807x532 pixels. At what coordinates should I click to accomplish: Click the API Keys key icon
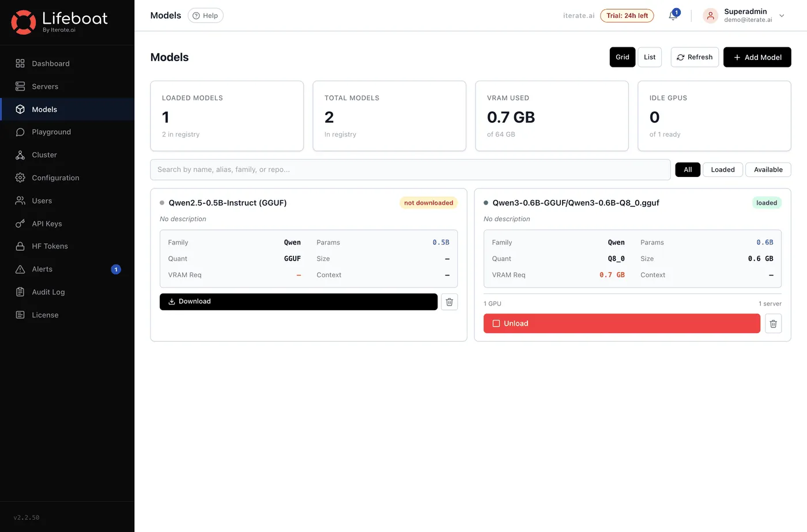click(20, 224)
